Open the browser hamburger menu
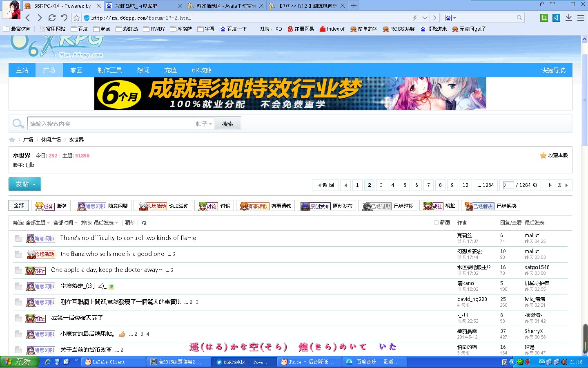This screenshot has height=368, width=588. (x=581, y=18)
